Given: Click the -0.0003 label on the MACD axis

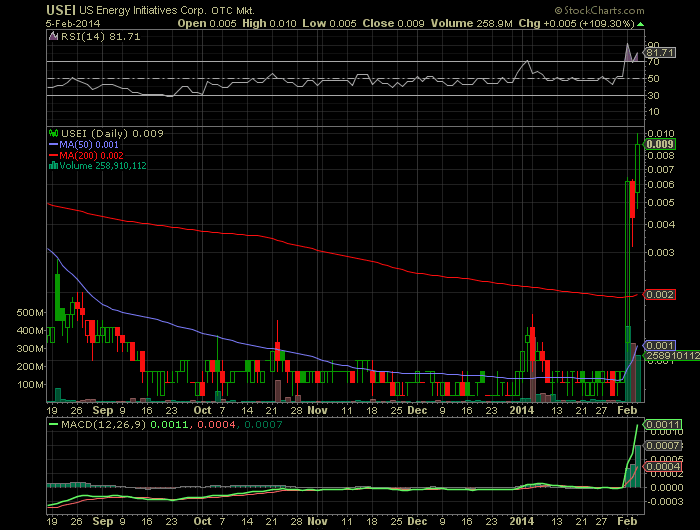Looking at the screenshot, I should (x=665, y=502).
